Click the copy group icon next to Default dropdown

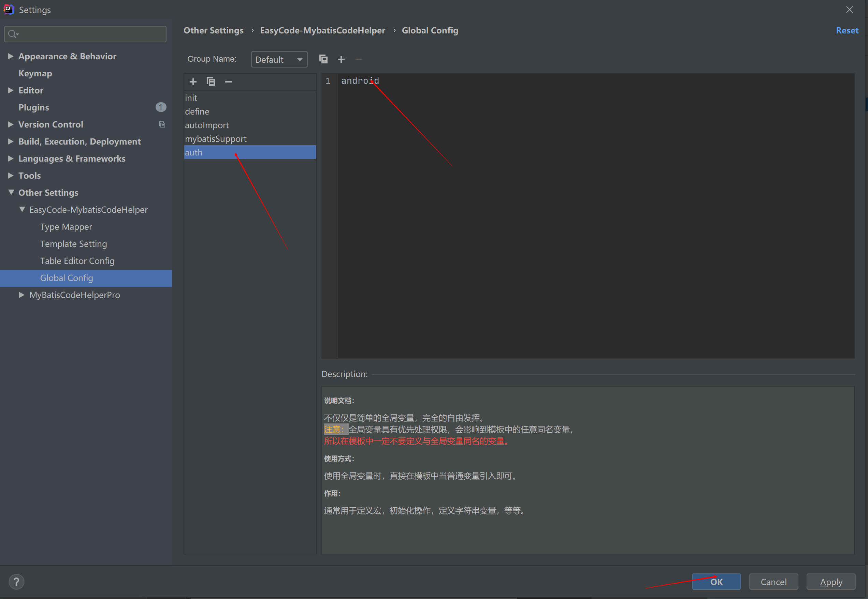323,59
